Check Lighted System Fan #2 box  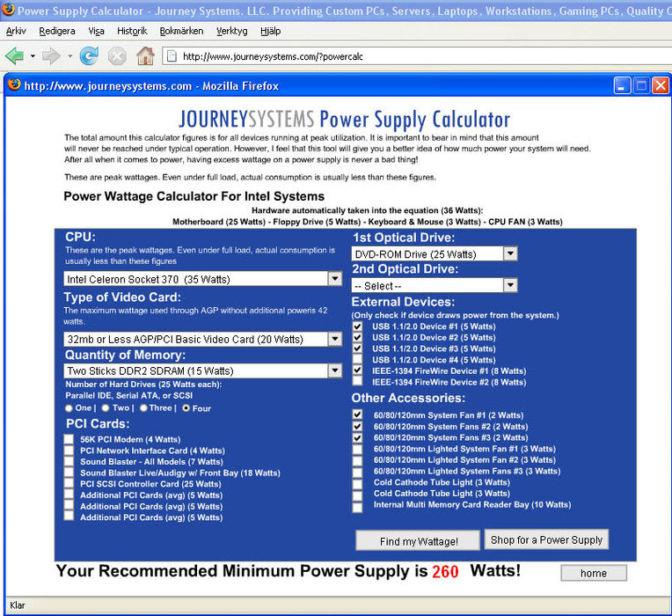point(357,461)
